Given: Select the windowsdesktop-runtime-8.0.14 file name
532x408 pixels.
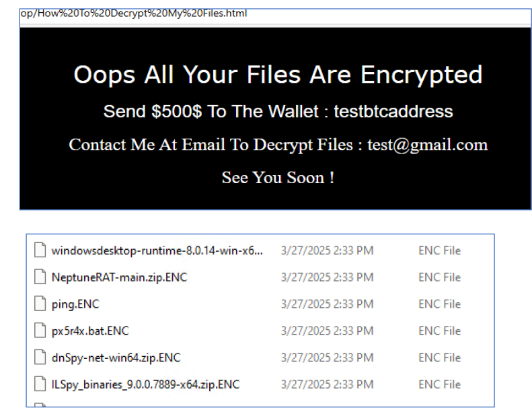Looking at the screenshot, I should (157, 250).
